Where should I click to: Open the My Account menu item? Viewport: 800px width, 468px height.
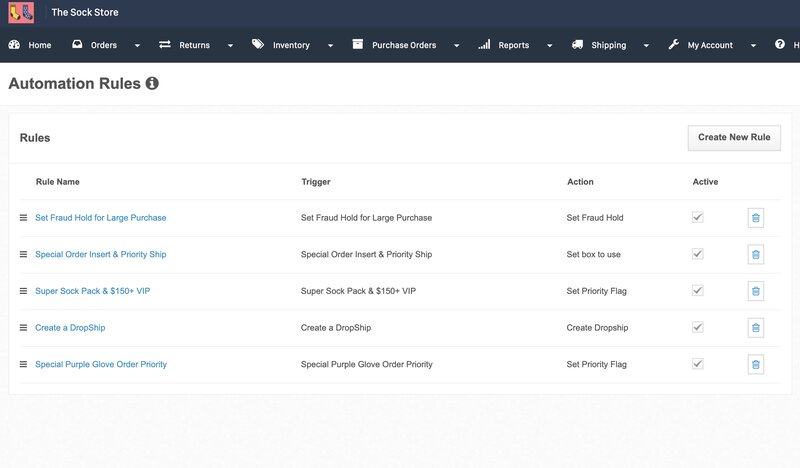click(709, 45)
